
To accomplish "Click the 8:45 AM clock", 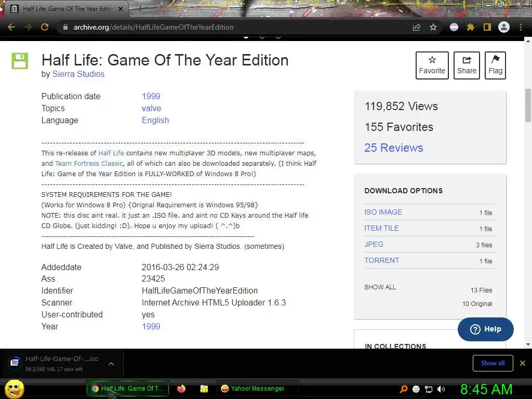I will [486, 389].
